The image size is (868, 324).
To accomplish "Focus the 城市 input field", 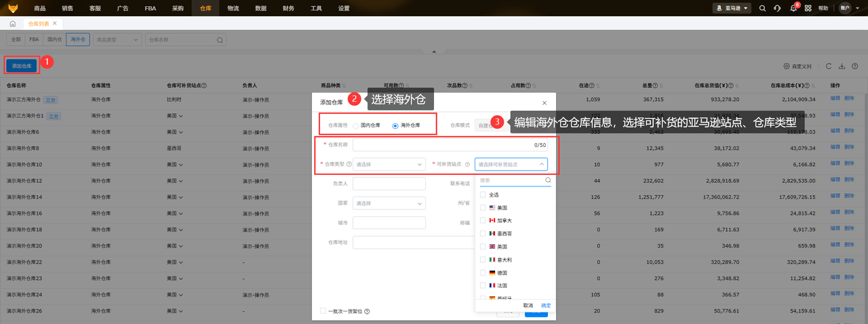I will coord(389,223).
